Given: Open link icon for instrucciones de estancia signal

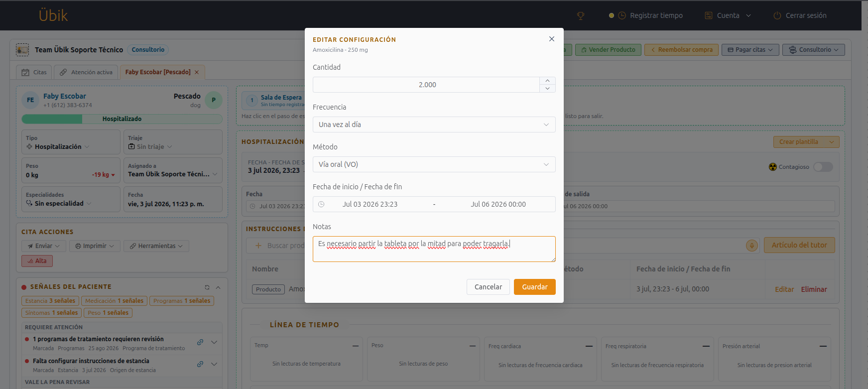Looking at the screenshot, I should (x=200, y=364).
